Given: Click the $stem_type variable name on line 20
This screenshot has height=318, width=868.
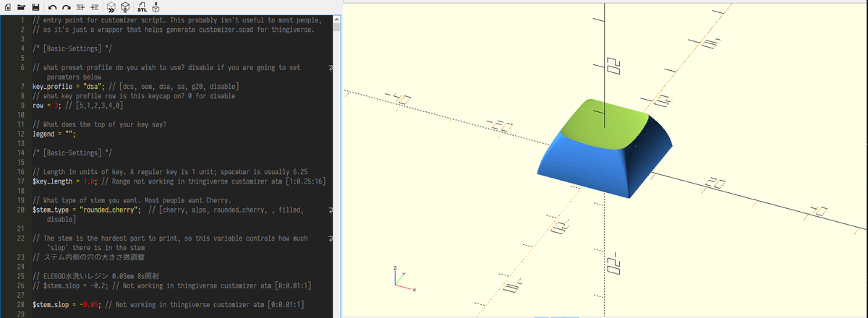Looking at the screenshot, I should [x=52, y=210].
